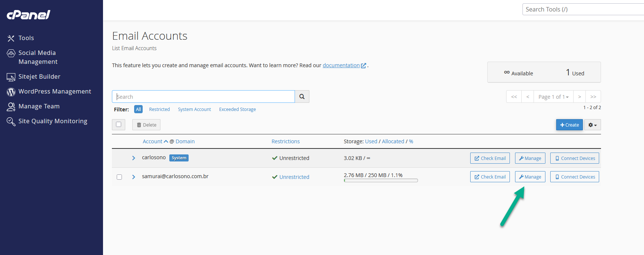The image size is (644, 255).
Task: Click the carlosono account name
Action: [154, 157]
